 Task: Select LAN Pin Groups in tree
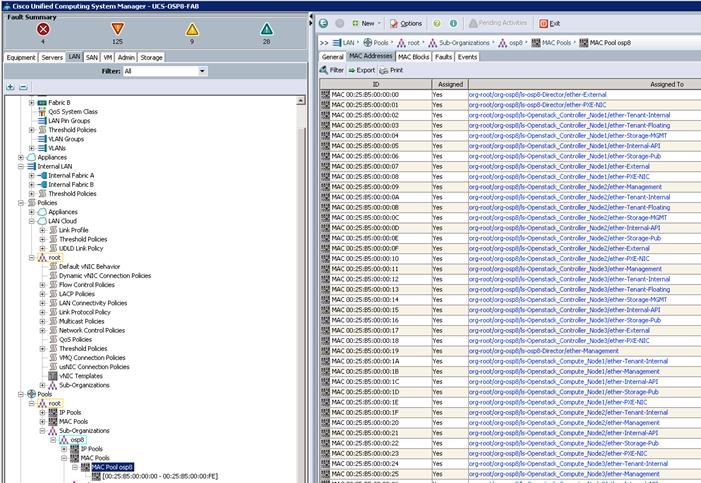point(69,121)
